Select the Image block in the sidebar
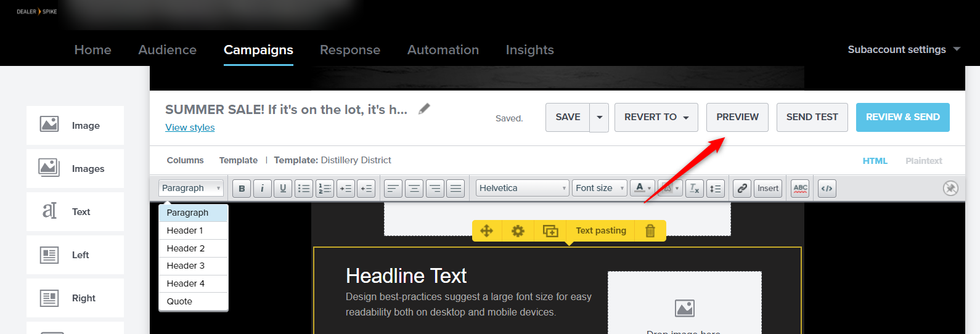Screen dimensions: 980x334 (x=75, y=126)
